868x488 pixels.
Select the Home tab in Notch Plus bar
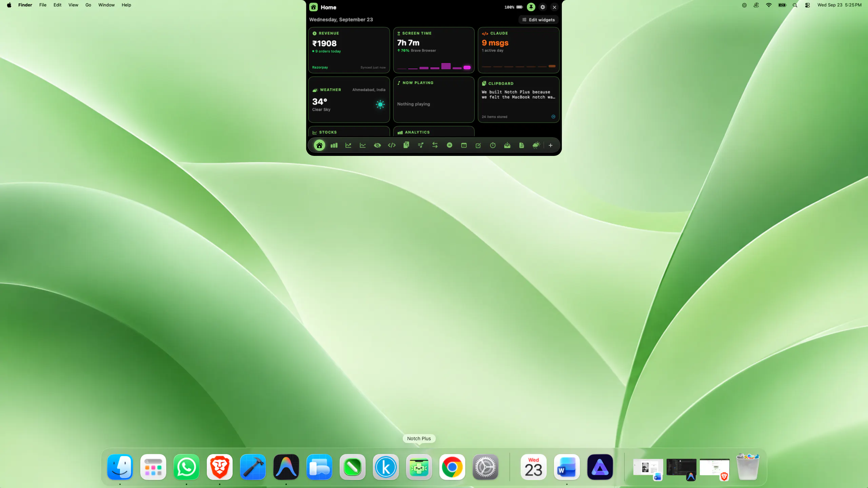[319, 145]
